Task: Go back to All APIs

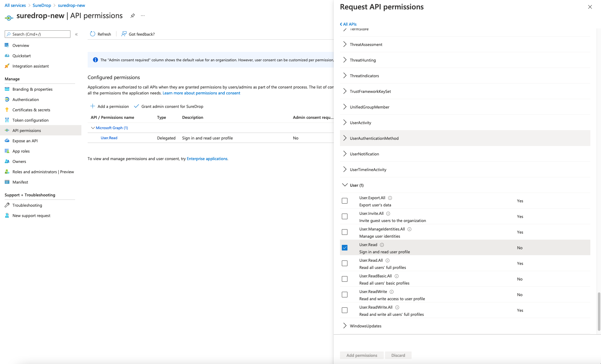Action: coord(348,24)
